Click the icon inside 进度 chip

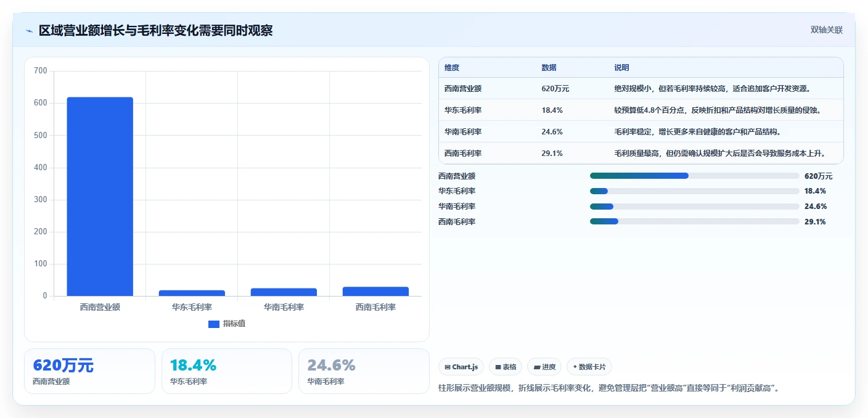pyautogui.click(x=537, y=367)
